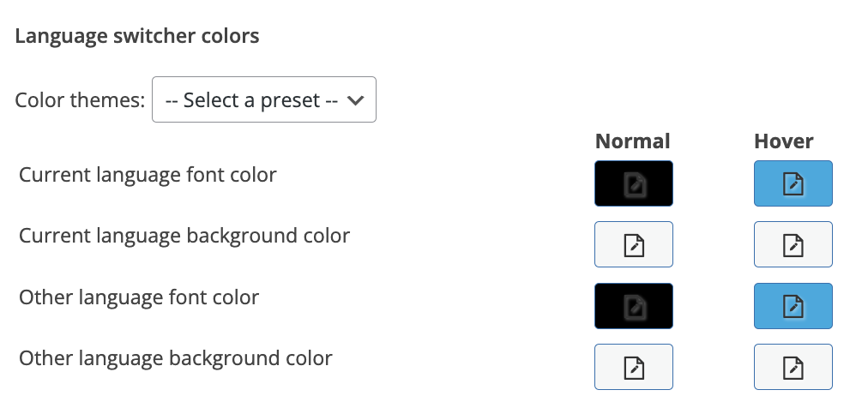The width and height of the screenshot is (868, 420).
Task: Select the Current language background color label
Action: 184,236
